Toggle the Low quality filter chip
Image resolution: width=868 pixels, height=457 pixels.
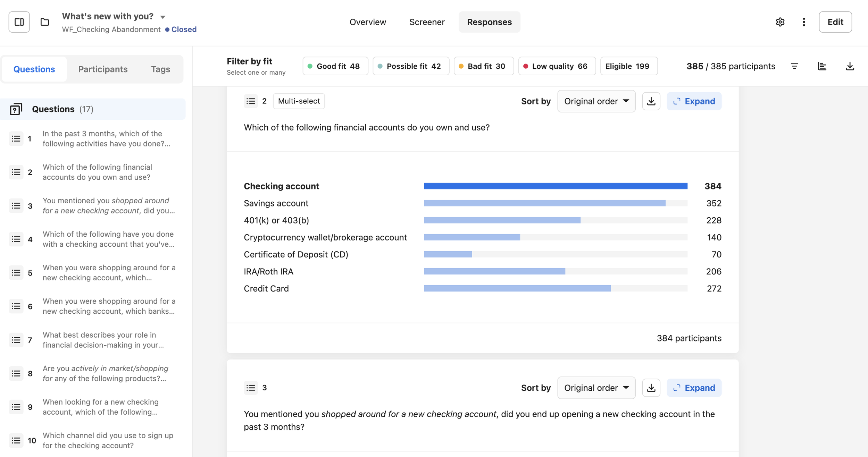557,66
